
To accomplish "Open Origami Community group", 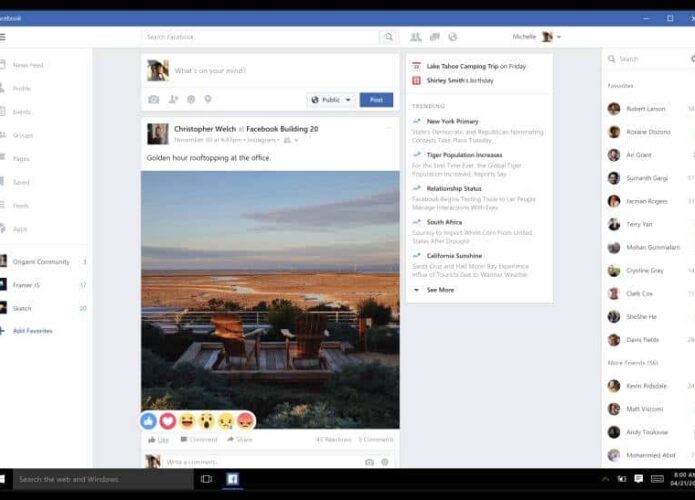I will pos(43,262).
